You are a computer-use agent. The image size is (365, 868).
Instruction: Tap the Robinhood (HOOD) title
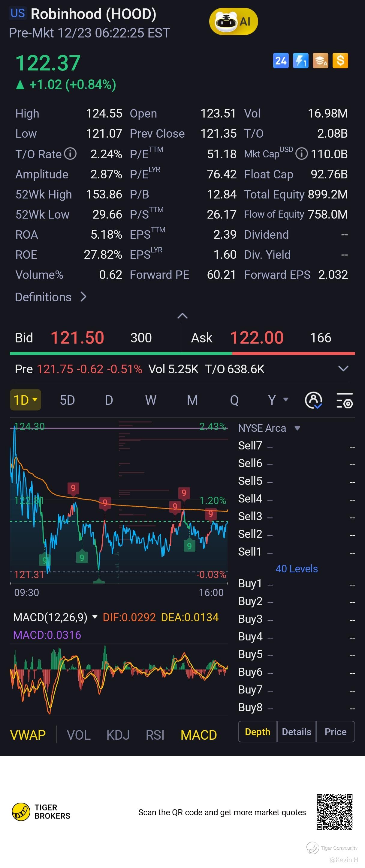click(x=93, y=14)
